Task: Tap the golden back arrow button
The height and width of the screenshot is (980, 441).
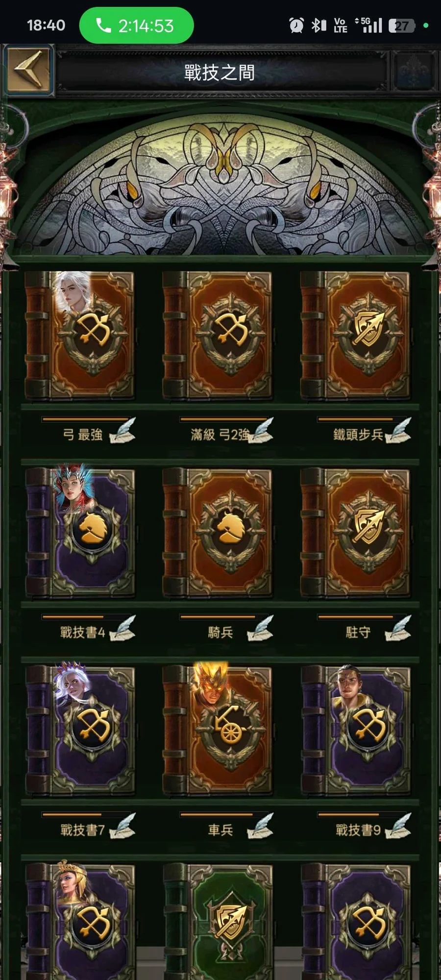Action: [29, 70]
